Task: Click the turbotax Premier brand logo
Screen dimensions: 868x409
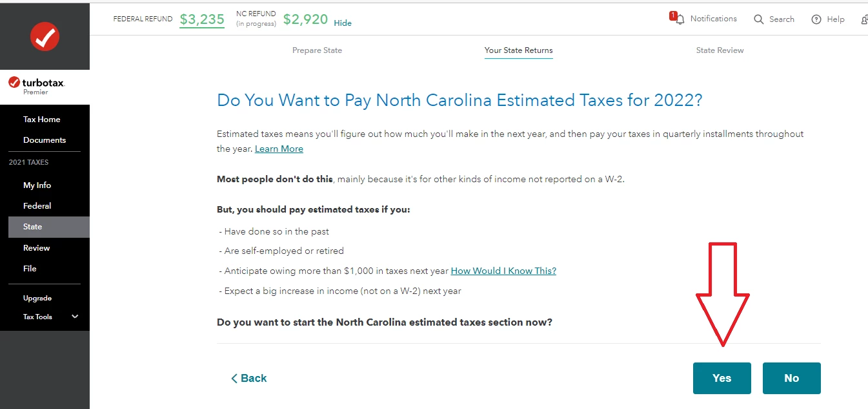Action: [37, 86]
